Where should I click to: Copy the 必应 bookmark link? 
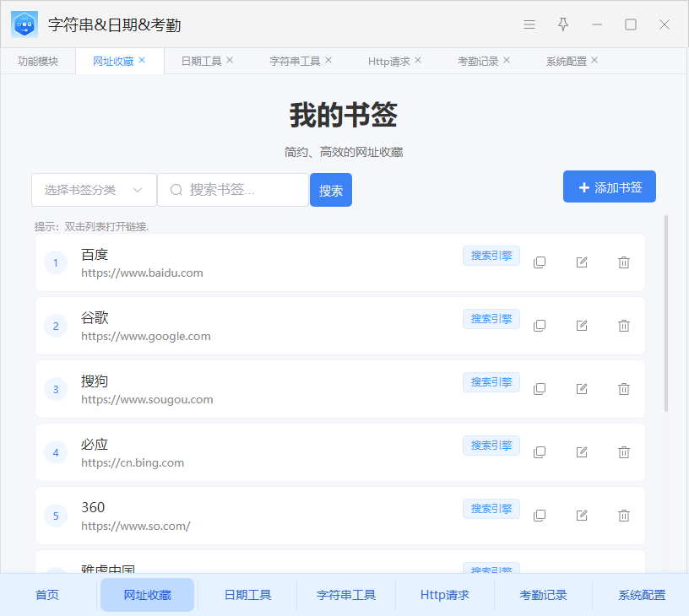click(x=540, y=452)
